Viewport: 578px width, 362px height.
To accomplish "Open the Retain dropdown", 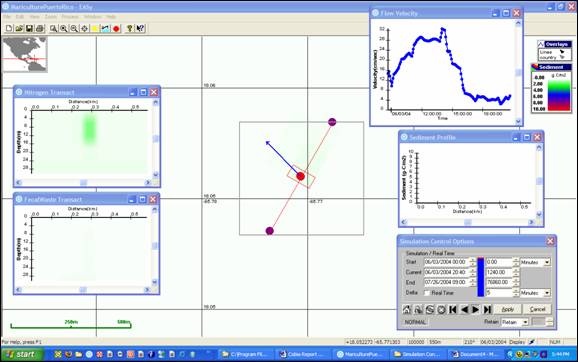I will [x=525, y=322].
